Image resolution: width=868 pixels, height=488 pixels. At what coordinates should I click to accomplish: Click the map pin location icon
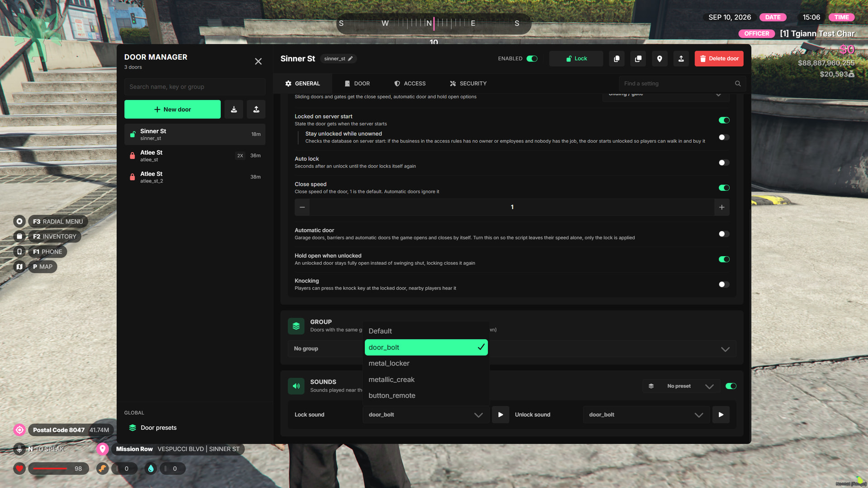click(660, 59)
